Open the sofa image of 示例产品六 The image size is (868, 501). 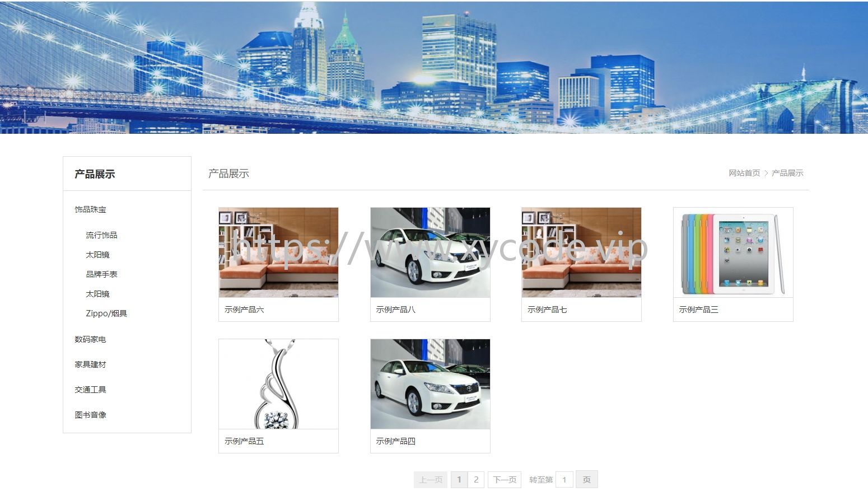tap(278, 252)
